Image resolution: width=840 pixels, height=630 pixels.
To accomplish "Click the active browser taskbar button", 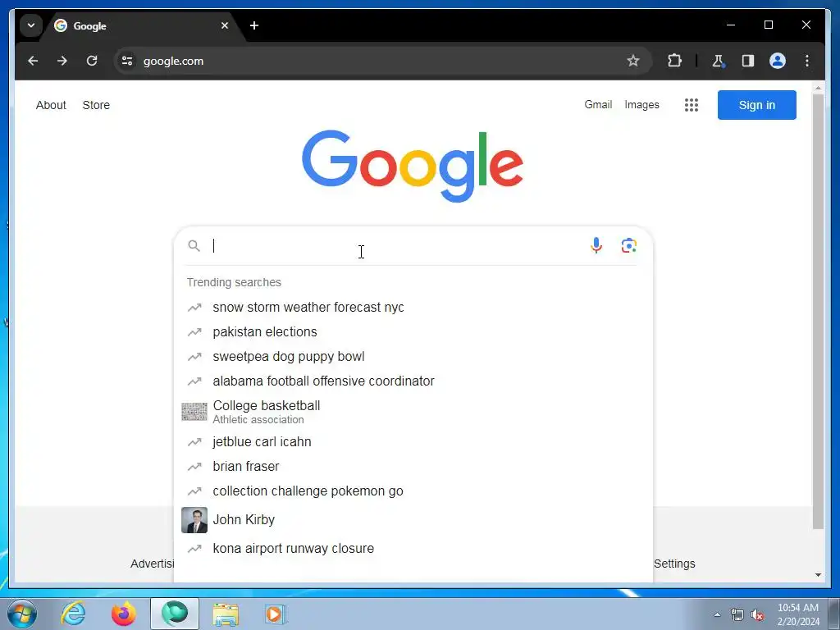I will [x=175, y=614].
